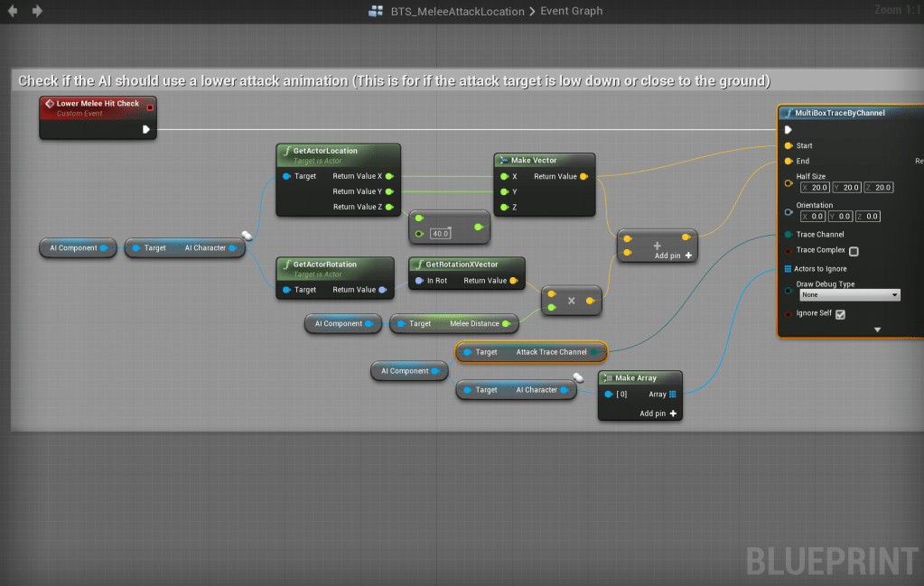Screen dimensions: 924x586
Task: Select the GetActorLocation node title
Action: (325, 151)
